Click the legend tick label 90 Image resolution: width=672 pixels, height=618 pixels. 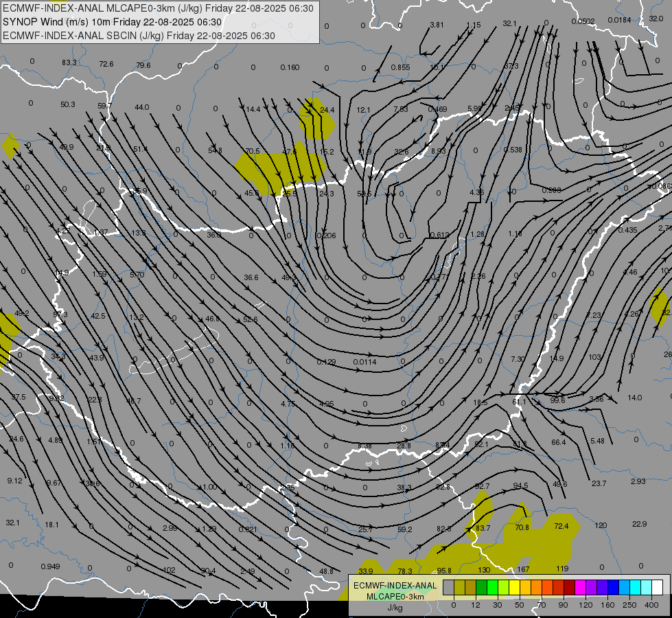pyautogui.click(x=563, y=605)
